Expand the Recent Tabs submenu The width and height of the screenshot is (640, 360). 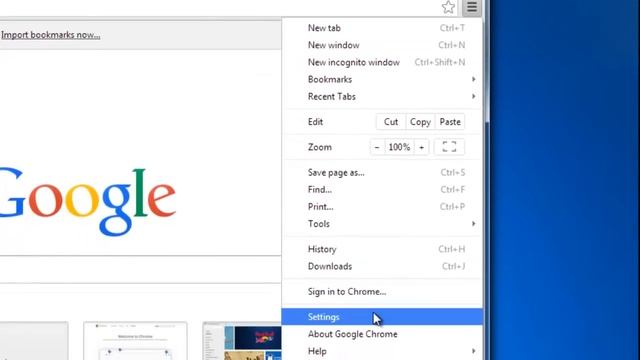(x=382, y=97)
